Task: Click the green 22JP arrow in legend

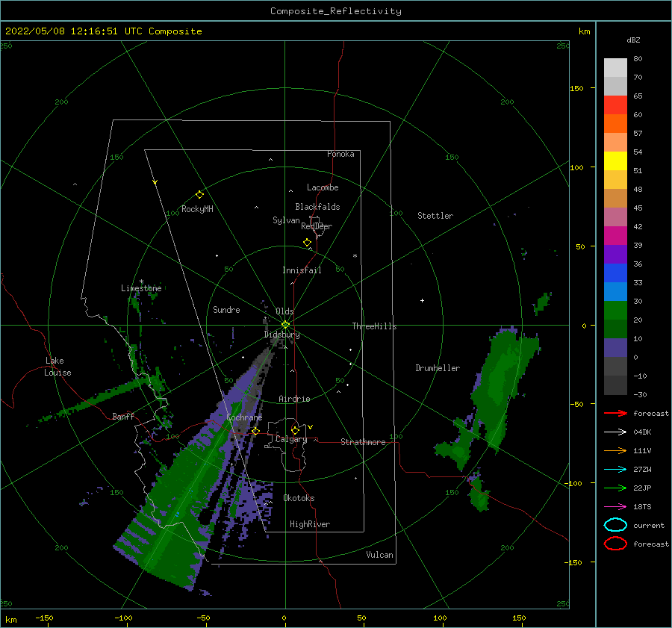Action: point(615,488)
